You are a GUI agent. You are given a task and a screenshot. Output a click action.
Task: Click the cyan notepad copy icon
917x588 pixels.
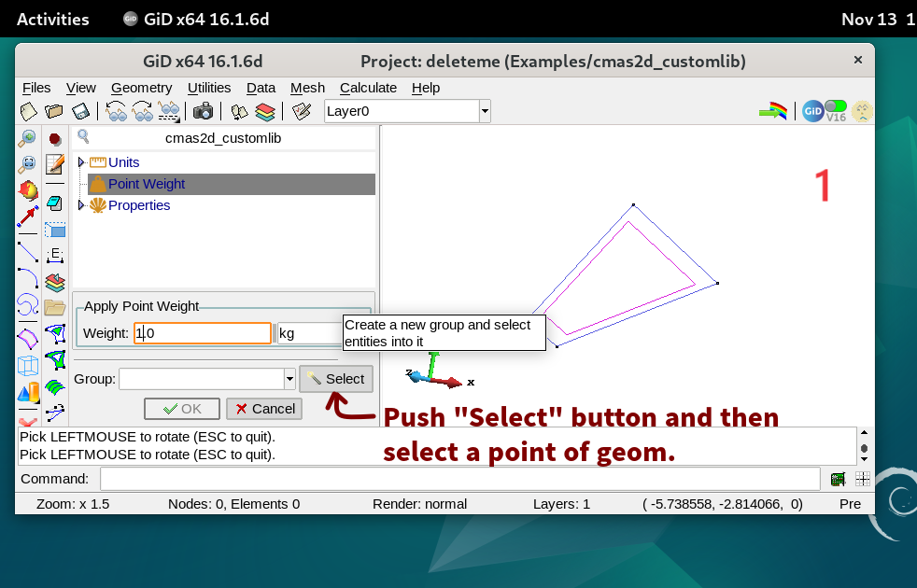point(54,203)
